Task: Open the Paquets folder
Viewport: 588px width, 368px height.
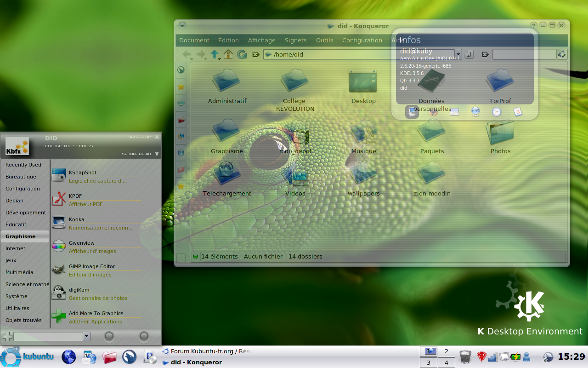Action: pyautogui.click(x=432, y=136)
